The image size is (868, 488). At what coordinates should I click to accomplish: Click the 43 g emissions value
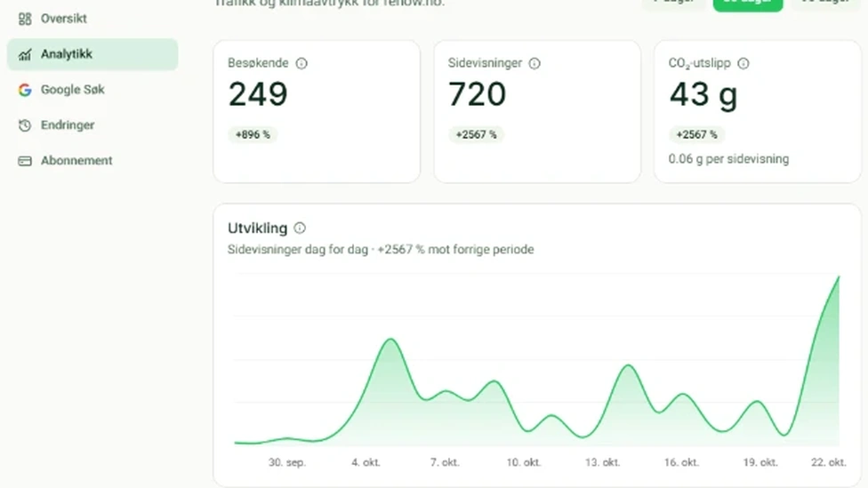(703, 95)
